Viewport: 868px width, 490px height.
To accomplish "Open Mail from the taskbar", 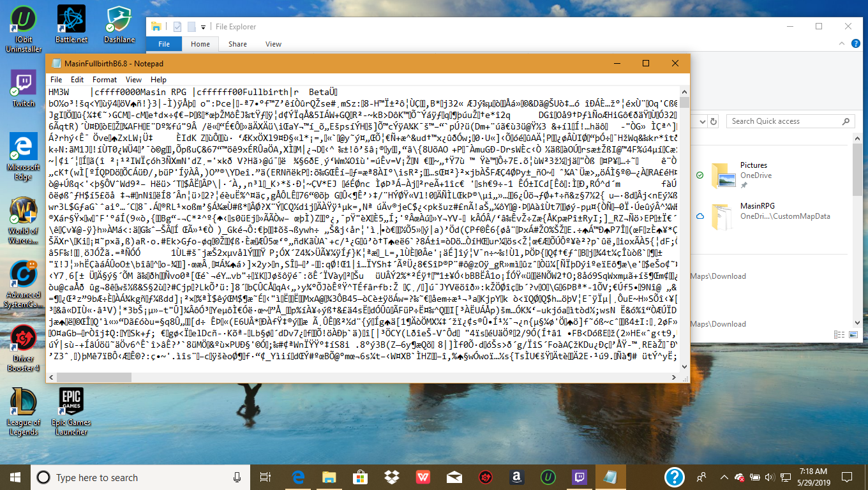I will (454, 477).
